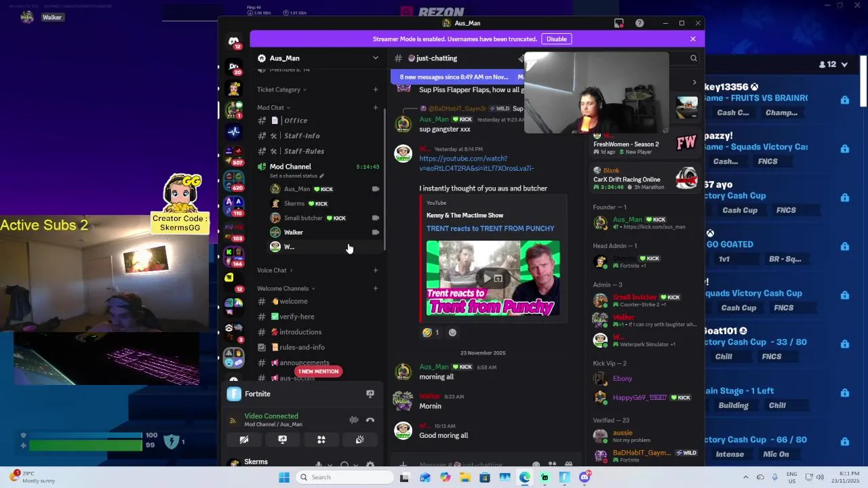868x488 pixels.
Task: Click Aus_Man under Founder in member list
Action: click(x=644, y=222)
